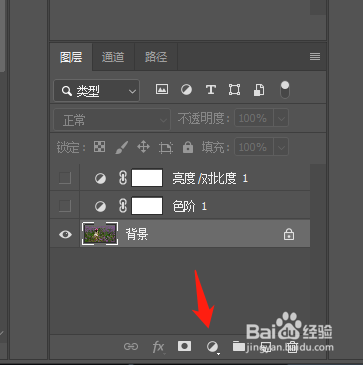Click mask link chain on 色阶 1
The height and width of the screenshot is (365, 363).
[123, 206]
